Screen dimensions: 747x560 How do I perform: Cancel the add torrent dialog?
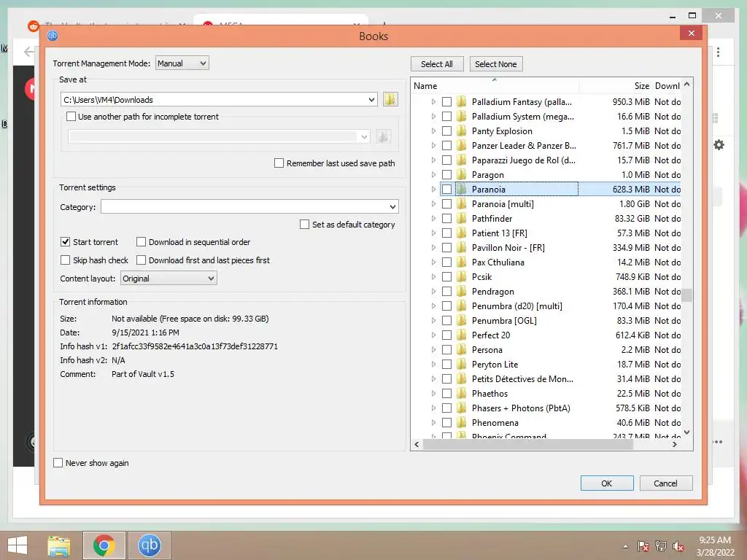click(665, 483)
